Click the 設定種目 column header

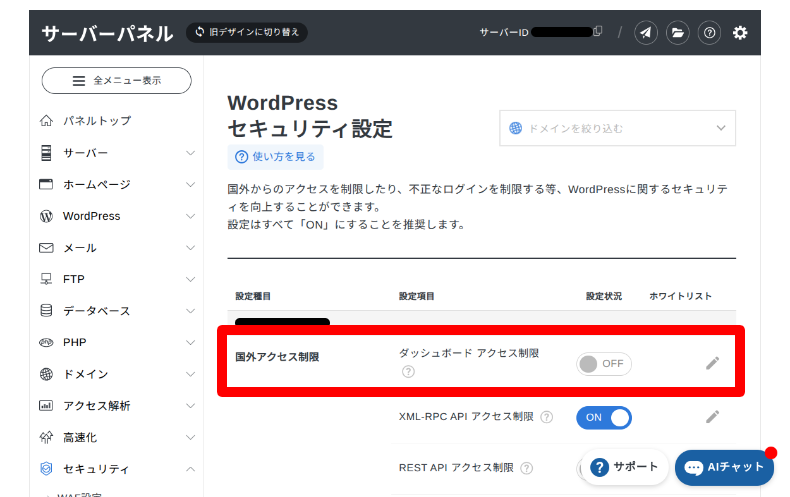[x=253, y=296]
